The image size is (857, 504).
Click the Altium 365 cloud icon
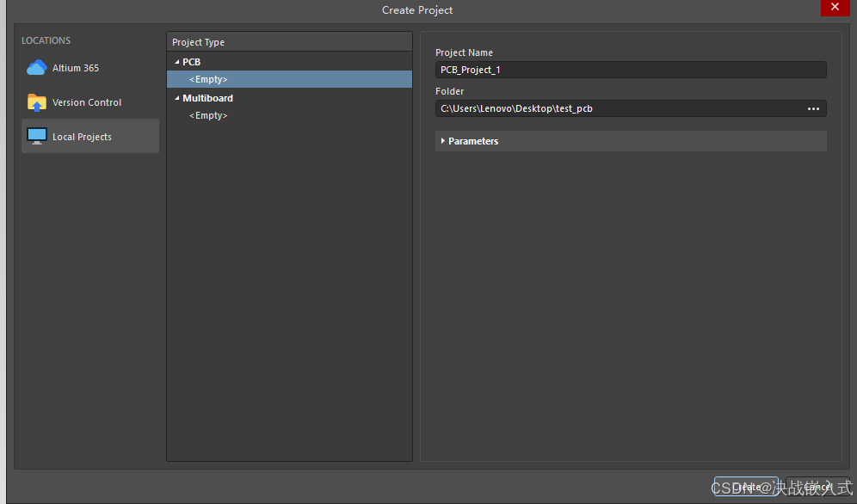37,68
